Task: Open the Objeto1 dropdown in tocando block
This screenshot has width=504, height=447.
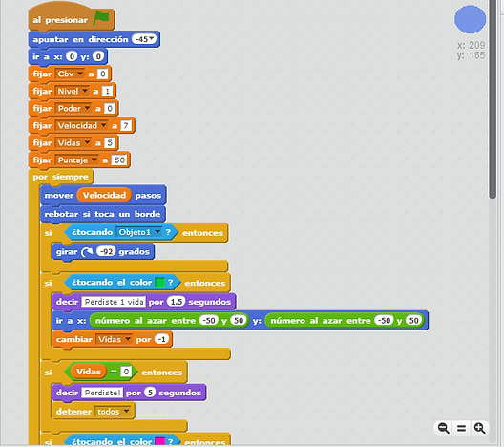Action: [x=157, y=232]
